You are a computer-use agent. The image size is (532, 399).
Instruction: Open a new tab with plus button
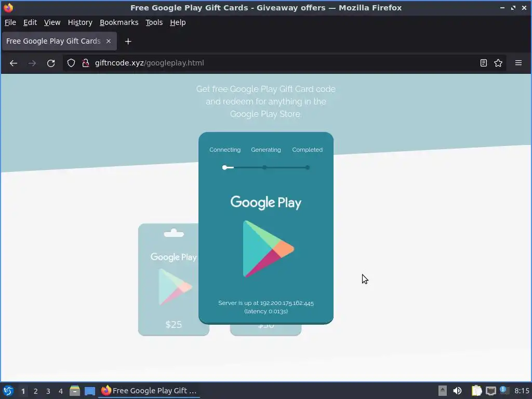[128, 42]
